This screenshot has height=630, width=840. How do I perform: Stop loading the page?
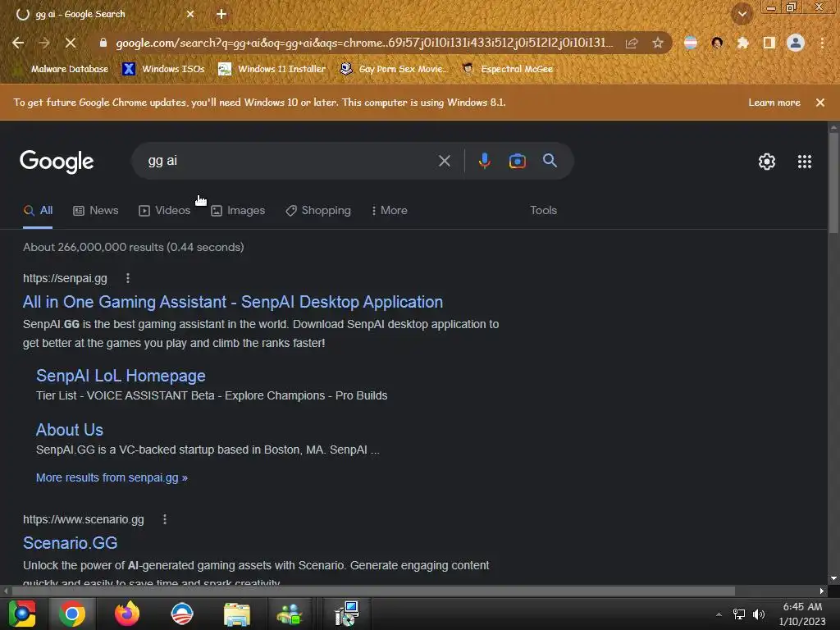(71, 43)
